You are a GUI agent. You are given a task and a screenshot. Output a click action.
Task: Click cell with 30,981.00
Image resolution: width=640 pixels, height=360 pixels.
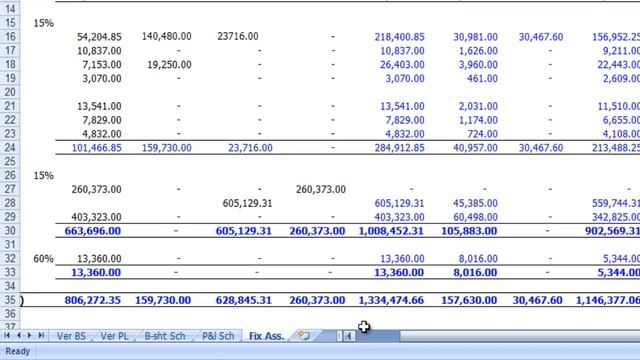[476, 37]
